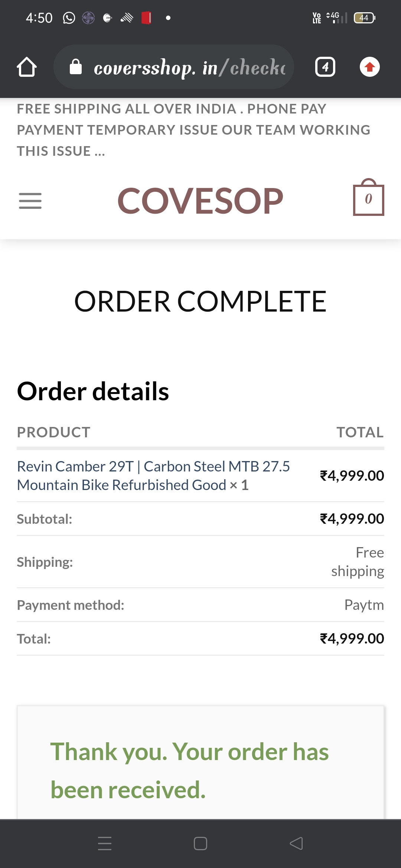Tap the browser home icon
The width and height of the screenshot is (401, 868).
pyautogui.click(x=27, y=67)
